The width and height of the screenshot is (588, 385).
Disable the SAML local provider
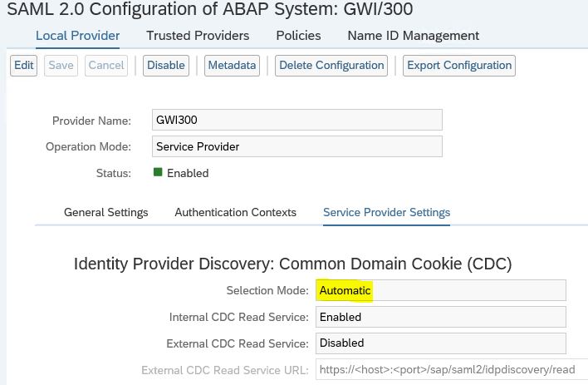(x=166, y=66)
